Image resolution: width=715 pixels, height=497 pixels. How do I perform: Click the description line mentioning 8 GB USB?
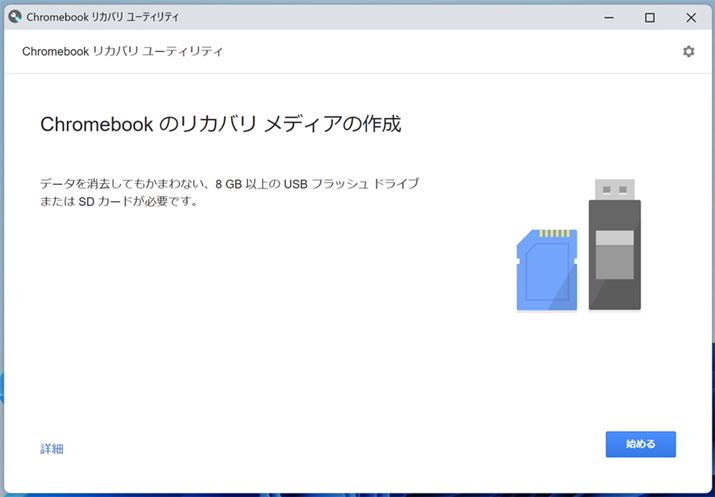click(x=229, y=184)
